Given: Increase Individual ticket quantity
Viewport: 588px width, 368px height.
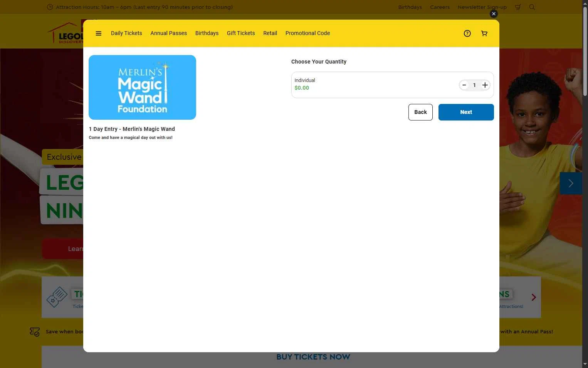Looking at the screenshot, I should [x=485, y=85].
